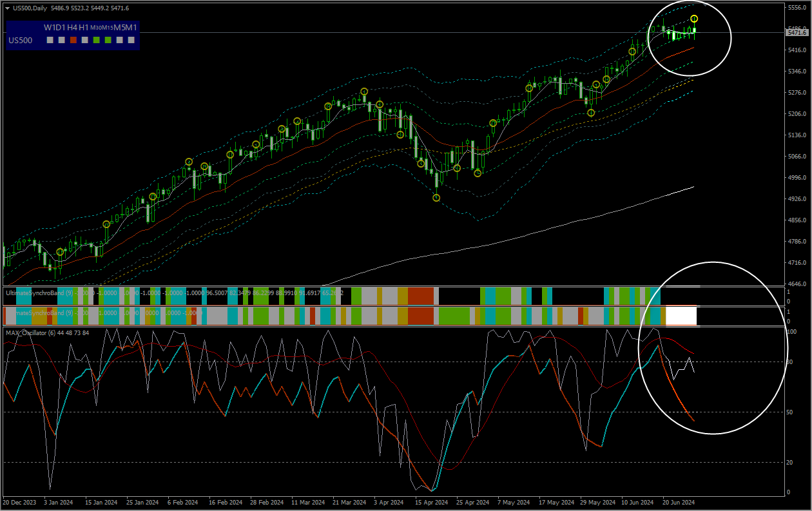Click the red H4 trend square for US500

tap(73, 40)
